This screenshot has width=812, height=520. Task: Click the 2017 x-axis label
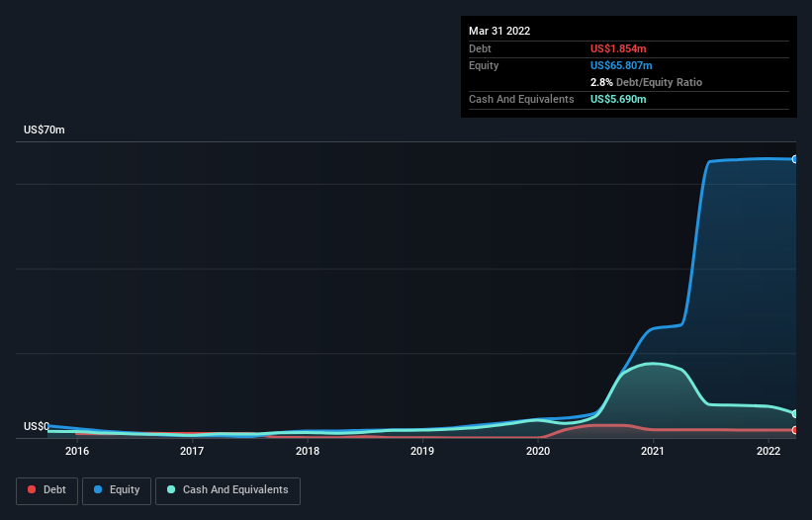tap(192, 451)
